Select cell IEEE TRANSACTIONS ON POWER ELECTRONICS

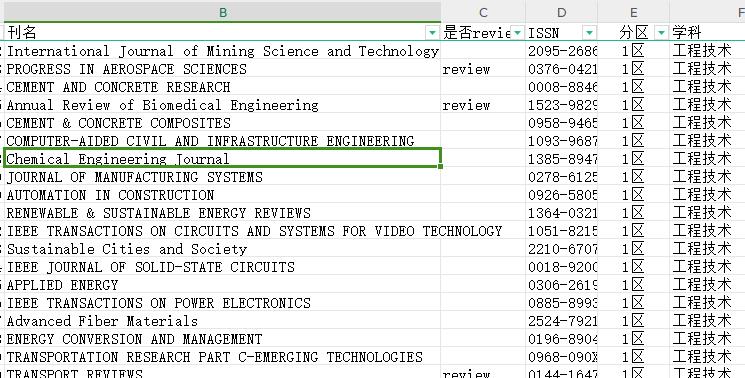[222, 303]
